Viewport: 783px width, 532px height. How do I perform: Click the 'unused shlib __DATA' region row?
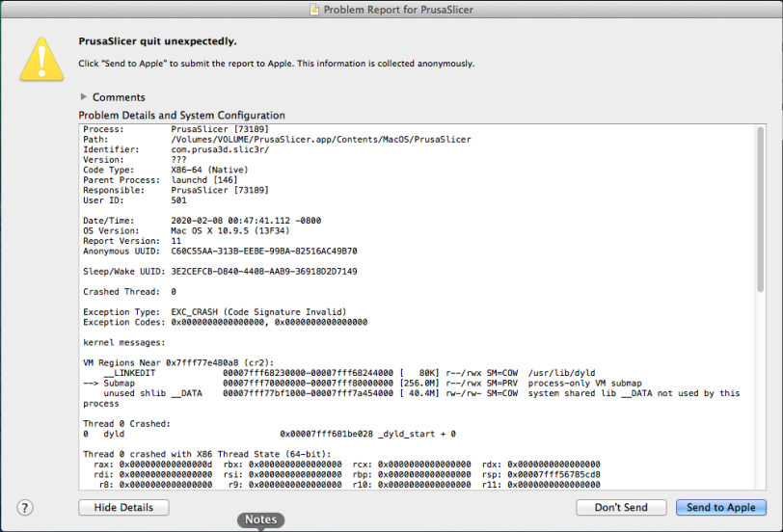412,398
